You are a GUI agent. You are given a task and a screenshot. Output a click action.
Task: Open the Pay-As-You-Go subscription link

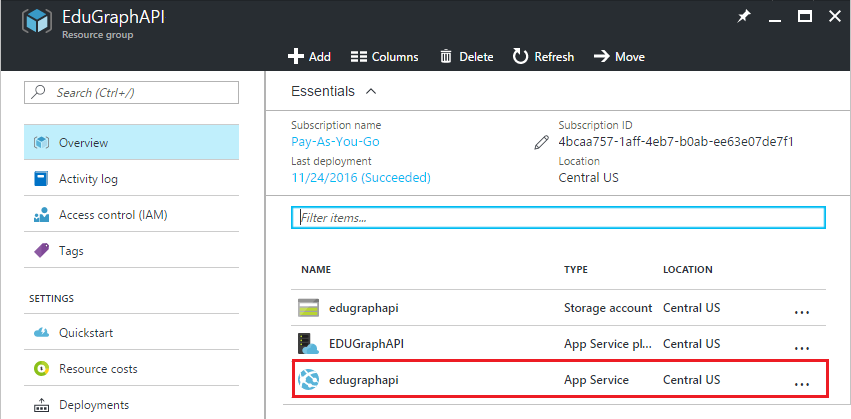tap(335, 142)
